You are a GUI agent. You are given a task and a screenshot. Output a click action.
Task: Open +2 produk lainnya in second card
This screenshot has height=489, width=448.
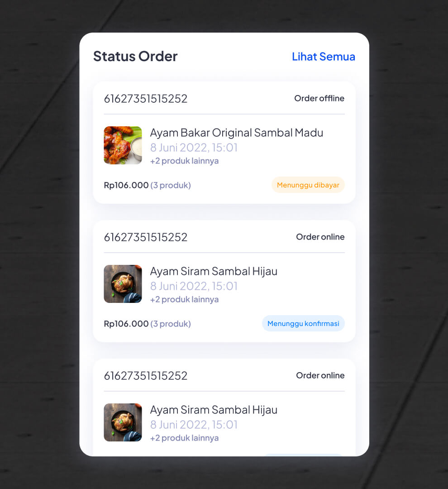point(184,299)
